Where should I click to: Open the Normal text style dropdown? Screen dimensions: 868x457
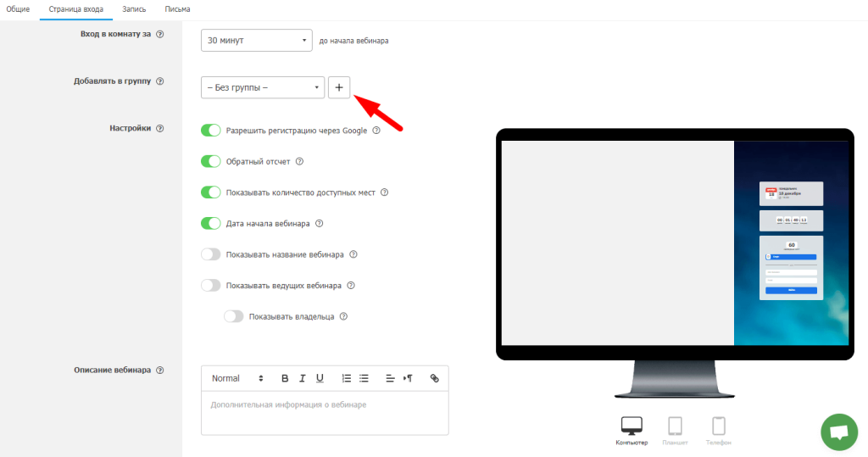[x=237, y=378]
